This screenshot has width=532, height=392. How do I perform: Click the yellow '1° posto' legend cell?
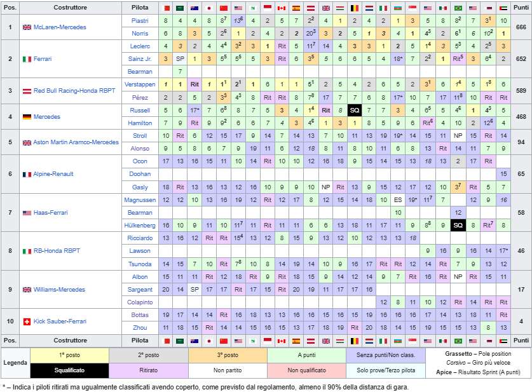click(69, 355)
